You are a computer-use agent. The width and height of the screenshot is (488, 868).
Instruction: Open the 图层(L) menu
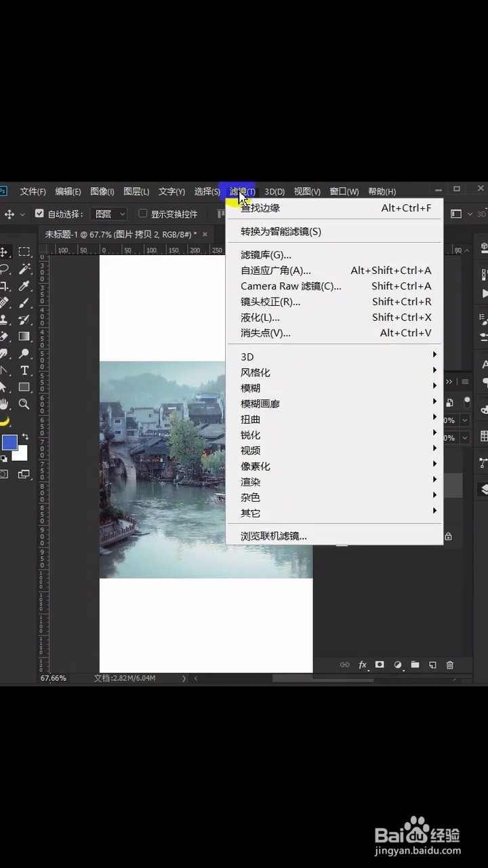coord(136,192)
